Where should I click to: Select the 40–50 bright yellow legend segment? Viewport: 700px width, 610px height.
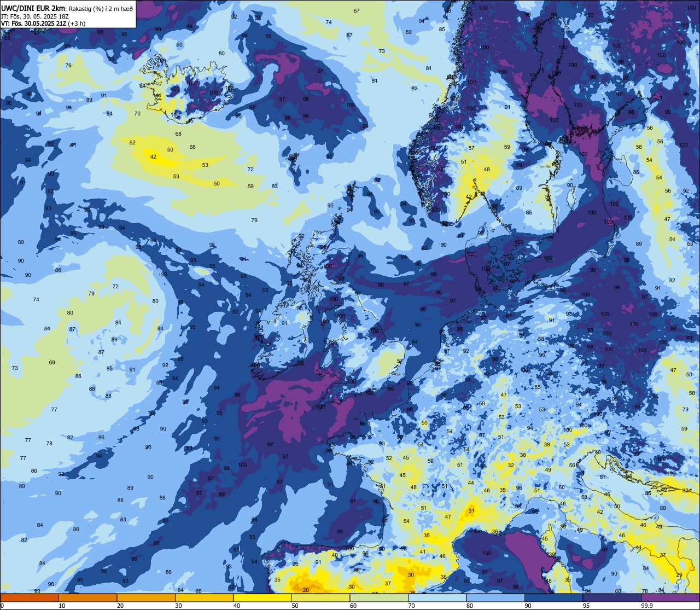tap(262, 597)
